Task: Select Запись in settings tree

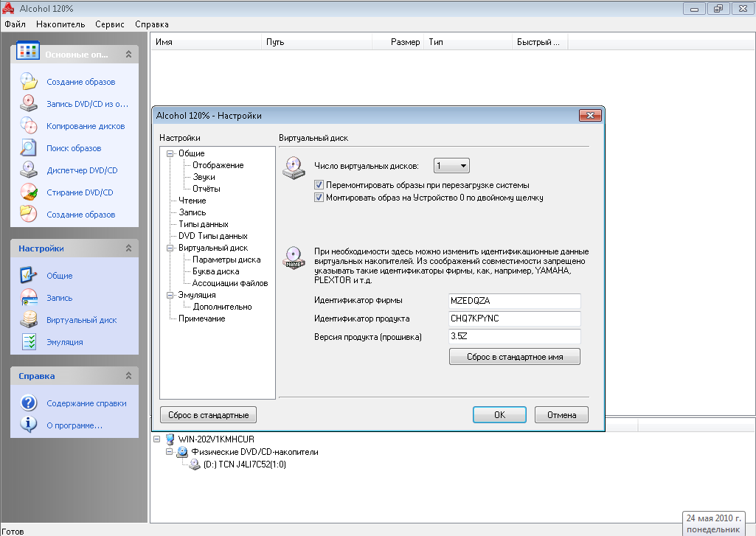Action: coord(193,212)
